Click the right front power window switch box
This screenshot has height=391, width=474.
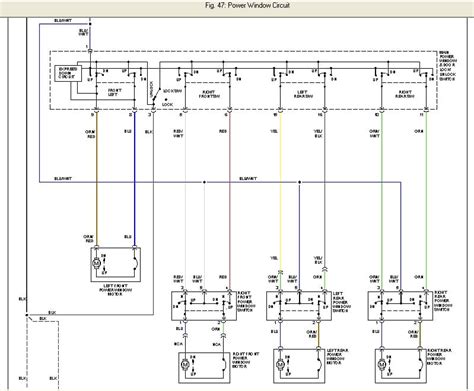(x=204, y=306)
